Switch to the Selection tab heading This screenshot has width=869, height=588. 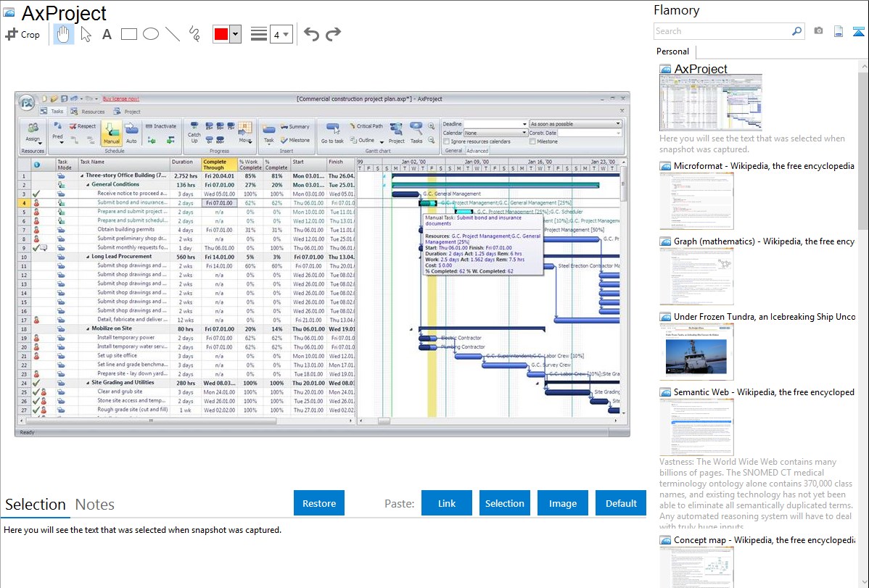coord(36,505)
